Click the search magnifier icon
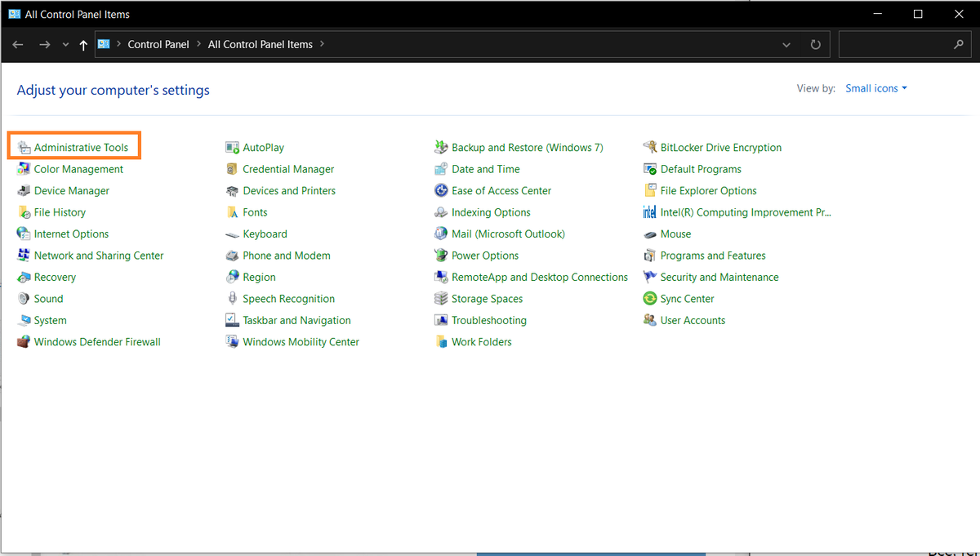 (x=959, y=45)
